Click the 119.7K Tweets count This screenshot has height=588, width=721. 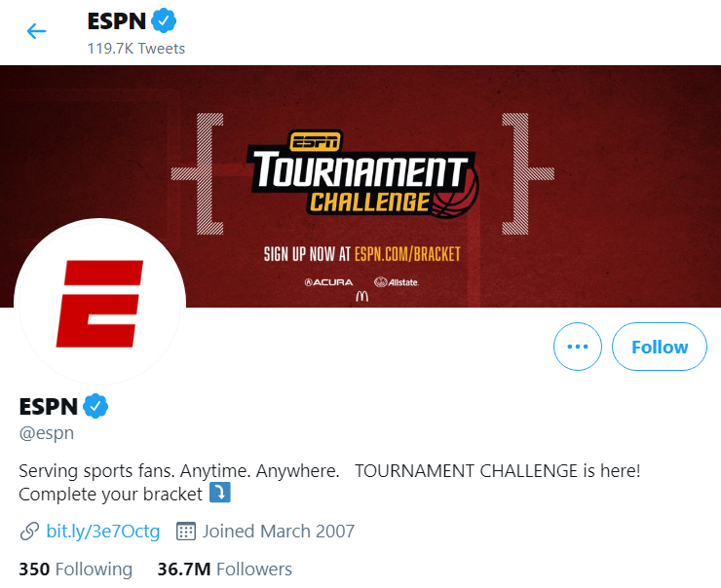coord(134,48)
